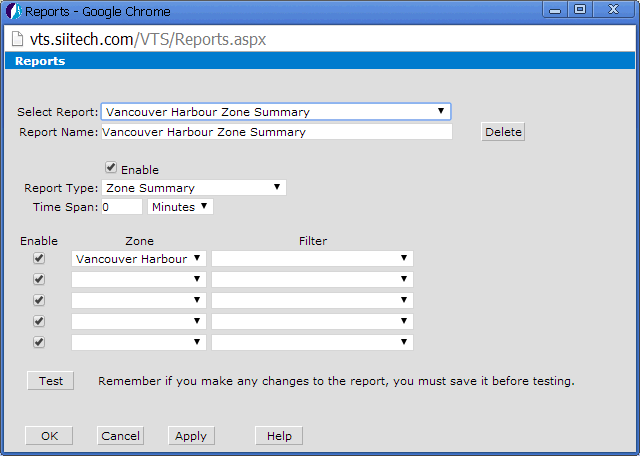640x456 pixels.
Task: Open the first row Filter dropdown
Action: click(311, 258)
